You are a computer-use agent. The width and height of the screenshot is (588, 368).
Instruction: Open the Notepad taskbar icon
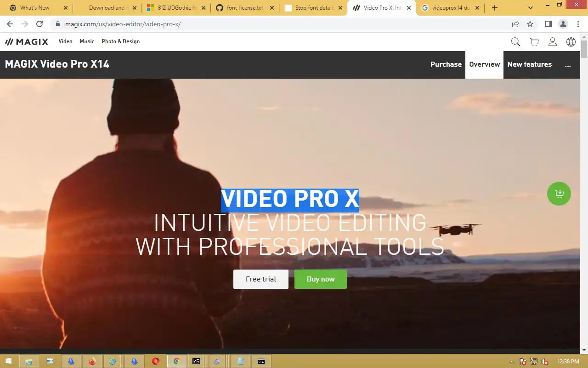(240, 361)
